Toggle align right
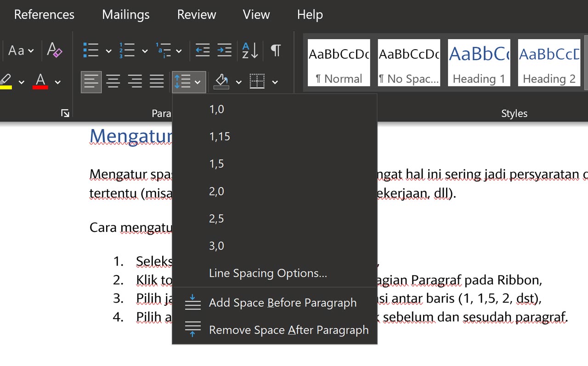 coord(135,82)
